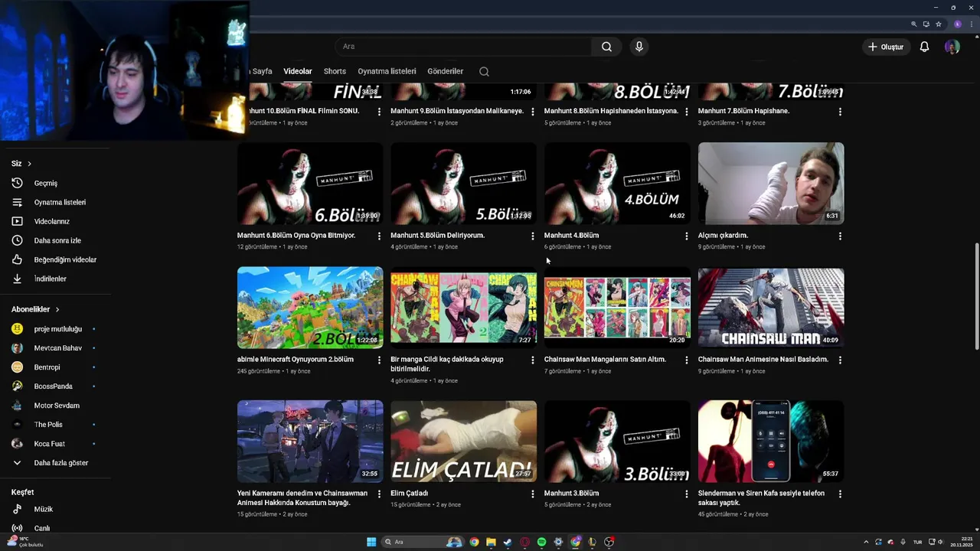Search within the channel using magnifier icon
Viewport: 980px width, 551px height.
[484, 71]
